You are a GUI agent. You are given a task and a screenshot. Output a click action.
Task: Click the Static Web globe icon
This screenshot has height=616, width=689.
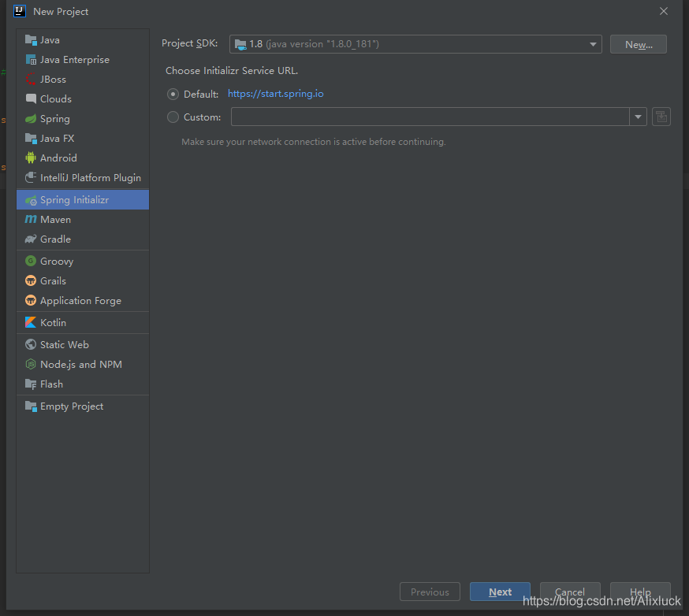tap(31, 345)
